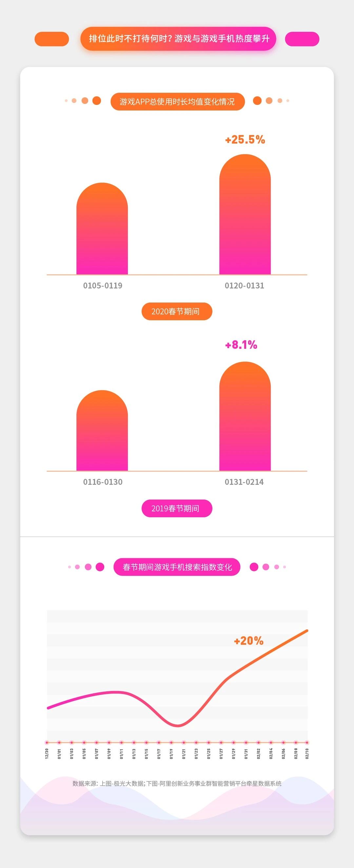
Task: Select the 2020春节期间 pill label
Action: (176, 311)
